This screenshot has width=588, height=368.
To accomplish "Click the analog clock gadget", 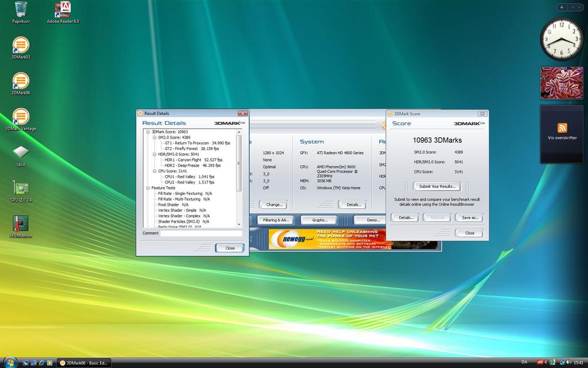I will pyautogui.click(x=562, y=39).
